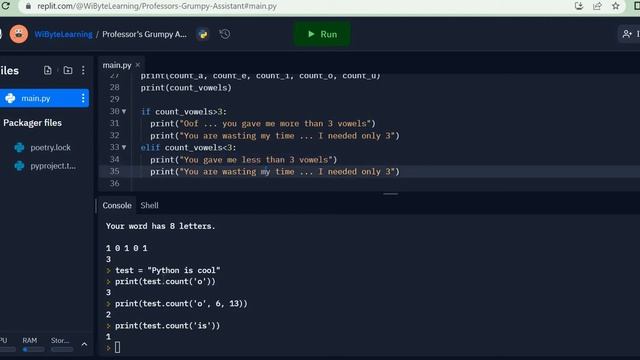Click the Python language icon beside repl name
This screenshot has width=640, height=360.
pos(203,34)
